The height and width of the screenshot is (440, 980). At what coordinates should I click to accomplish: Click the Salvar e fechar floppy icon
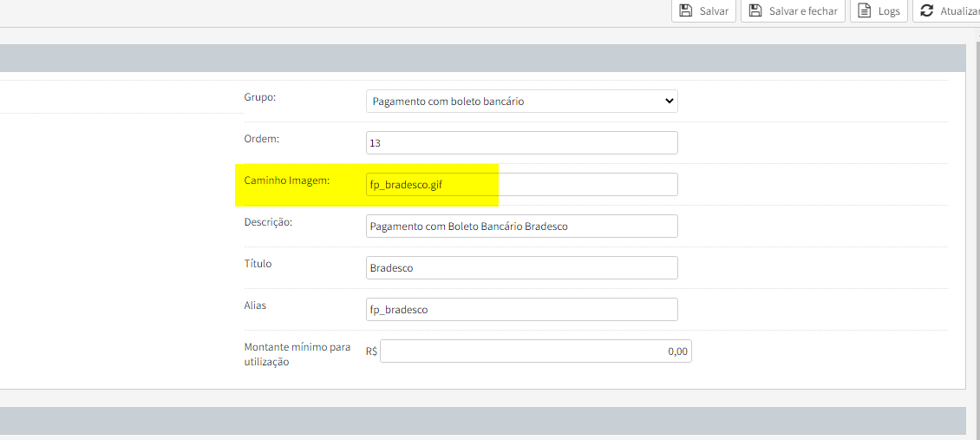(x=755, y=10)
